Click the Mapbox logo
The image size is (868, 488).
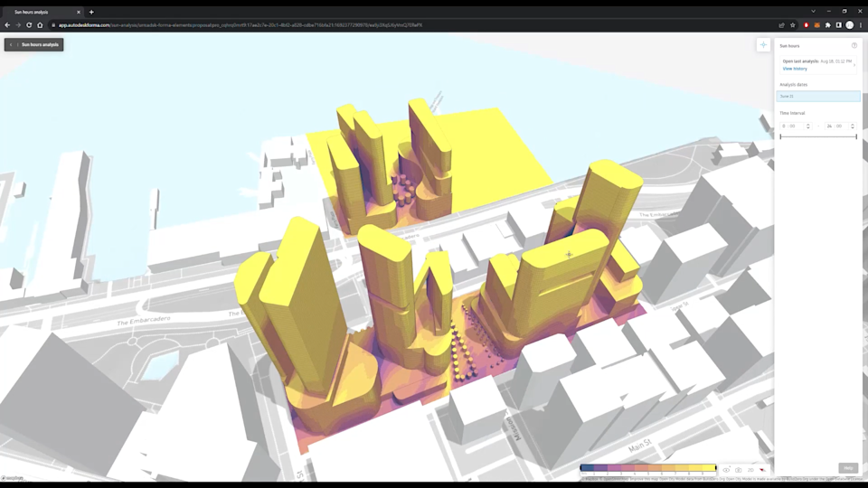pos(12,478)
